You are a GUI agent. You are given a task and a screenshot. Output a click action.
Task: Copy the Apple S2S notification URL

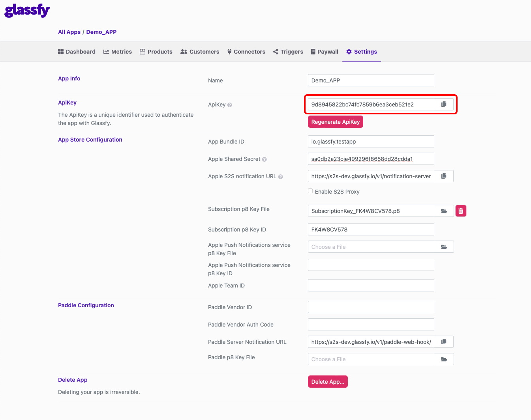444,176
